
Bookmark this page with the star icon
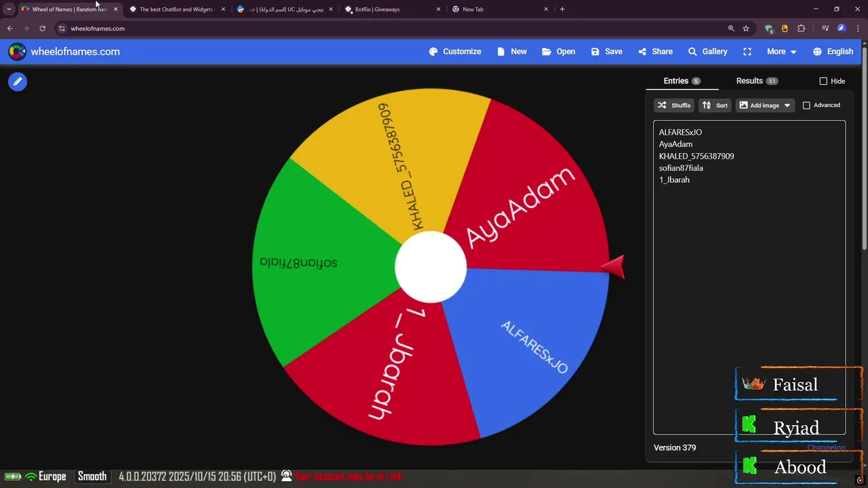tap(746, 28)
